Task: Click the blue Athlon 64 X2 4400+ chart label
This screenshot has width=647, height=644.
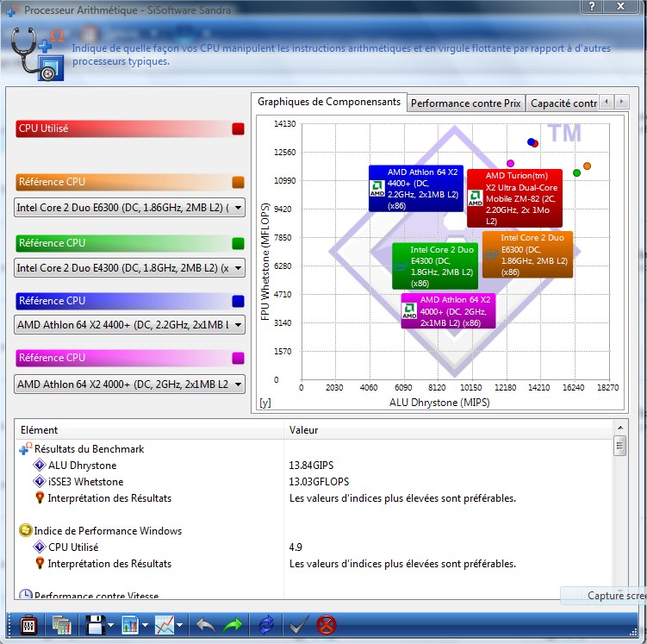Action: click(416, 188)
